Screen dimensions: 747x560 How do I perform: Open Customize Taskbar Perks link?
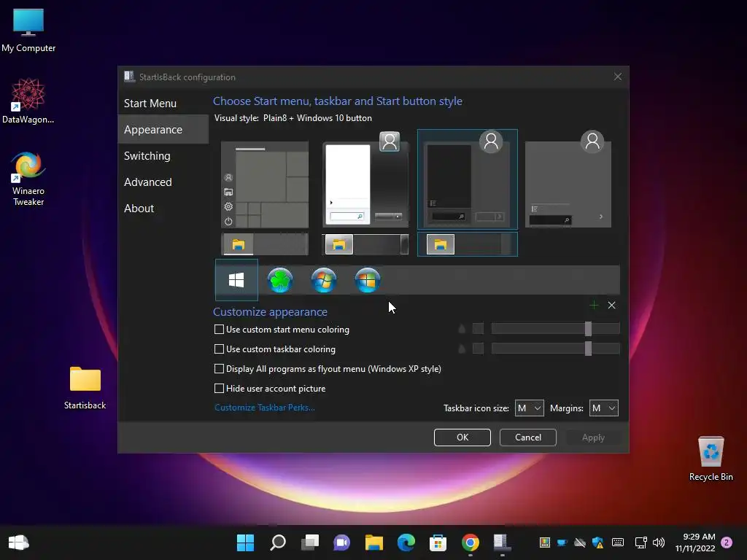pos(264,408)
